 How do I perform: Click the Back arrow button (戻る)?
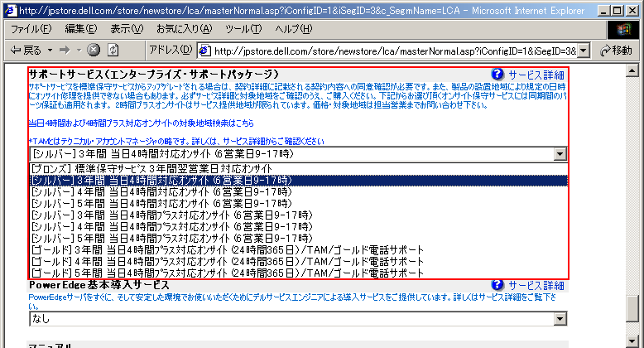pyautogui.click(x=26, y=51)
